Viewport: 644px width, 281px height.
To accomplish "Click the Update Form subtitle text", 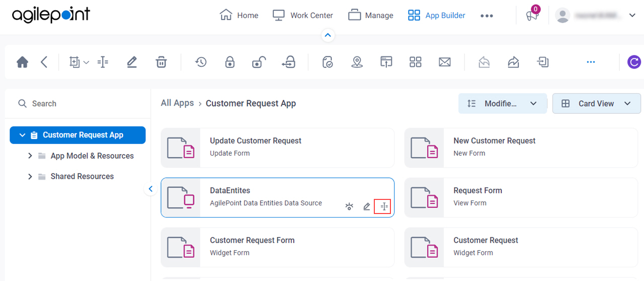I will click(229, 153).
